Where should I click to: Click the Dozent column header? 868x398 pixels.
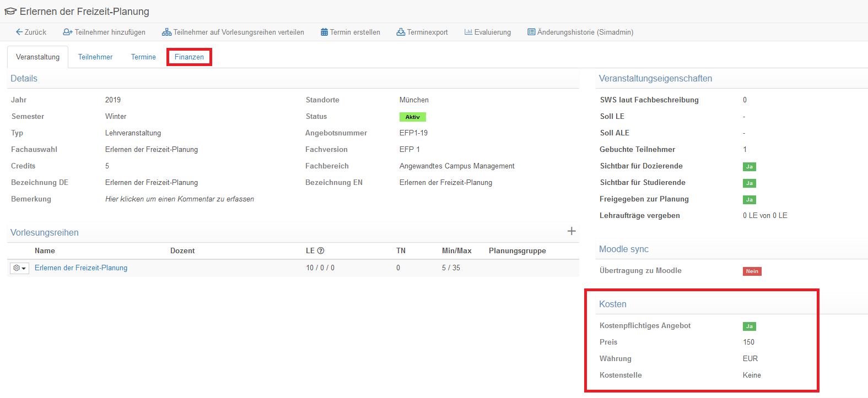click(182, 250)
